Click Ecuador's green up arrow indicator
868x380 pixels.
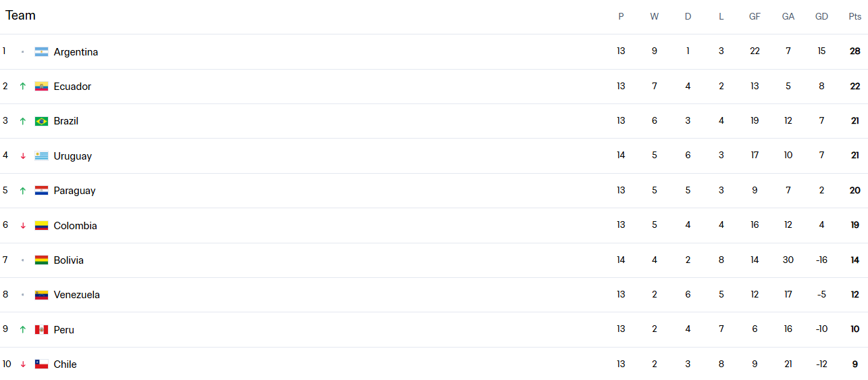point(22,87)
